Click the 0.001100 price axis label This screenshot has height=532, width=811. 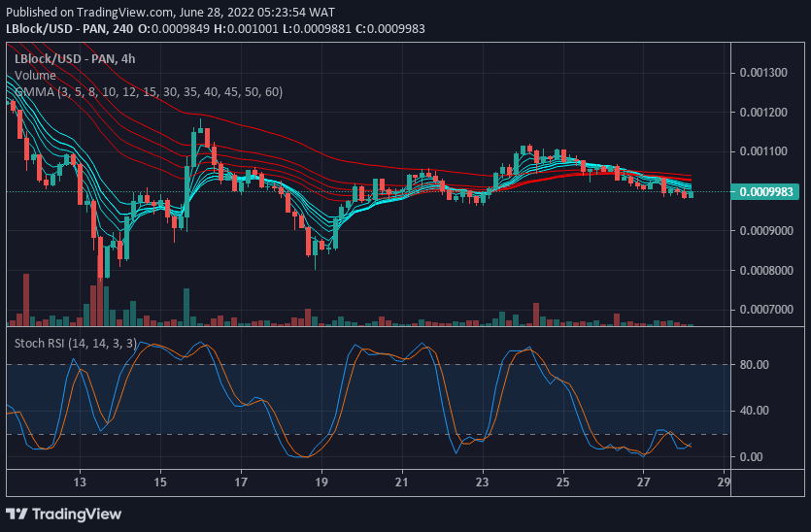click(x=763, y=151)
